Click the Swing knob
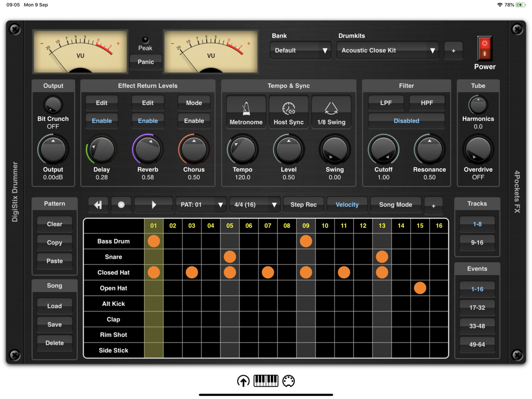The image size is (532, 399). click(x=335, y=149)
